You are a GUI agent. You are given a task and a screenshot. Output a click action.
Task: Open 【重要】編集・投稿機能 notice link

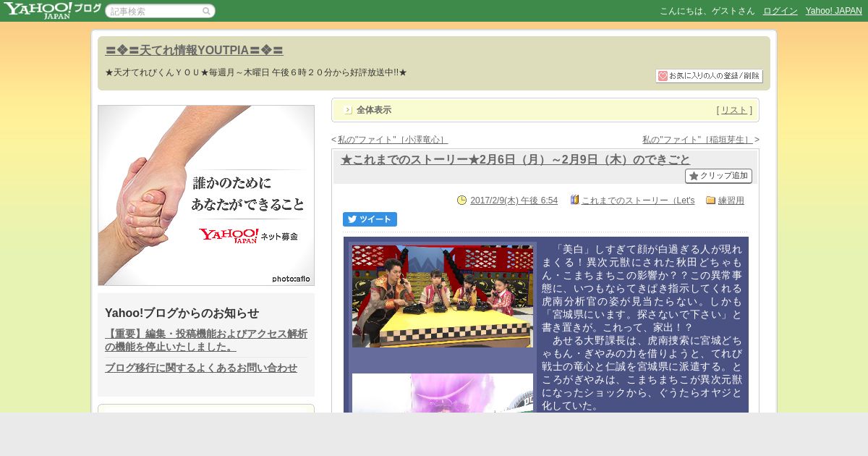(x=206, y=340)
